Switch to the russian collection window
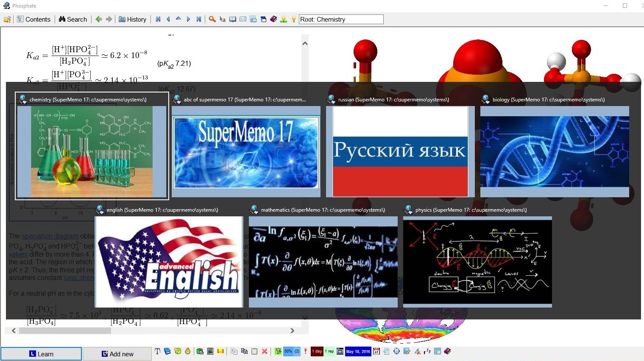 coord(400,151)
